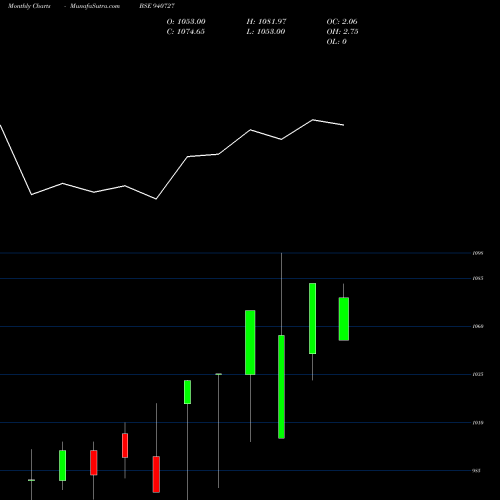The height and width of the screenshot is (500, 500).
Task: Click the 1035 price axis label
Action: 478,374
